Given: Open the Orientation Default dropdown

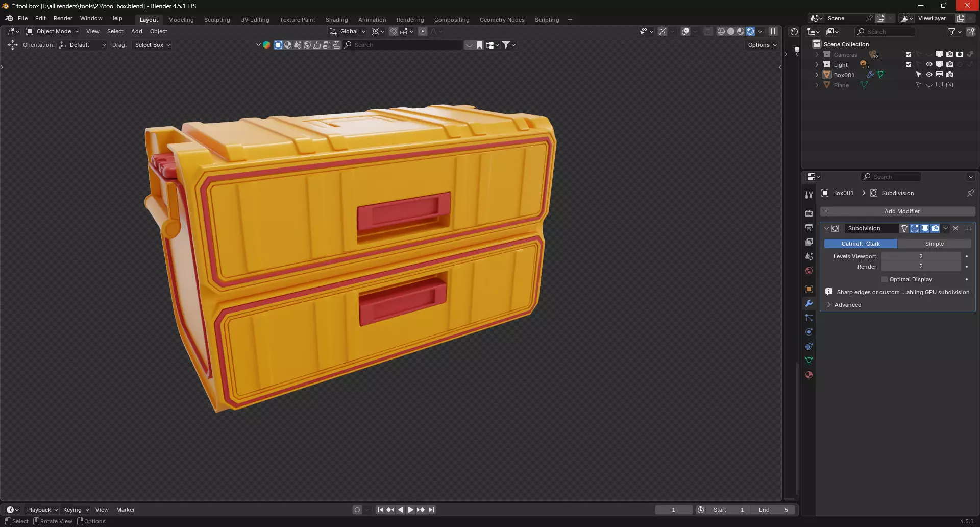Looking at the screenshot, I should (83, 45).
